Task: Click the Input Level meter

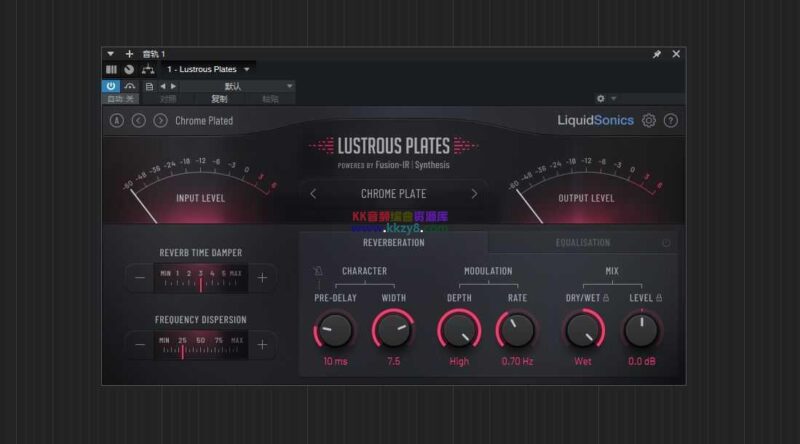Action: point(200,189)
